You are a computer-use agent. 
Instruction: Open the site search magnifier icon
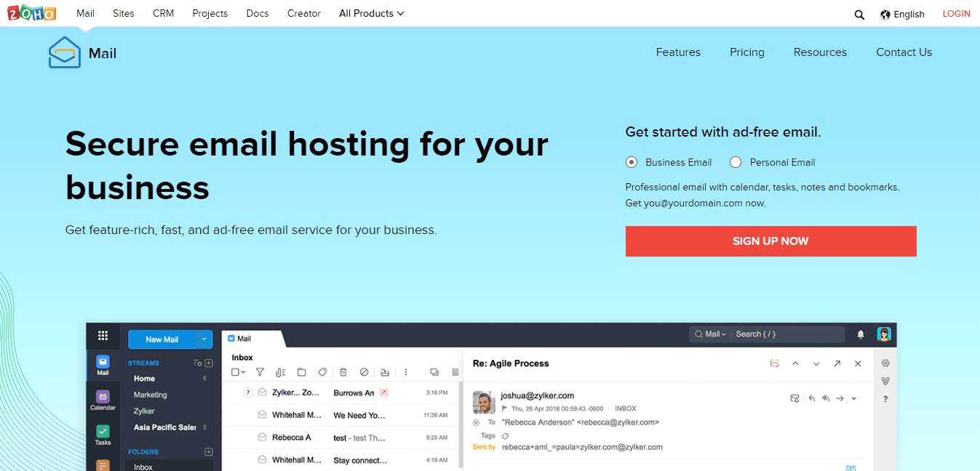coord(859,15)
